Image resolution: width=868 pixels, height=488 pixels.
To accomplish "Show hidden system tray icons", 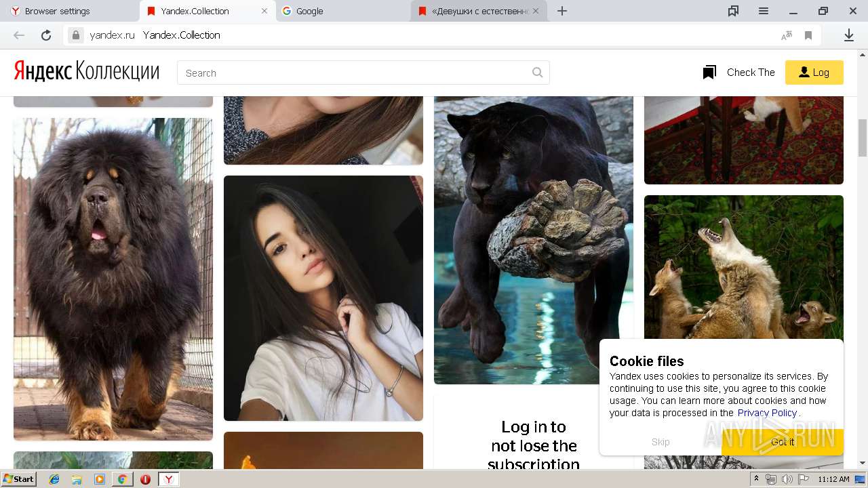I will pos(757,479).
